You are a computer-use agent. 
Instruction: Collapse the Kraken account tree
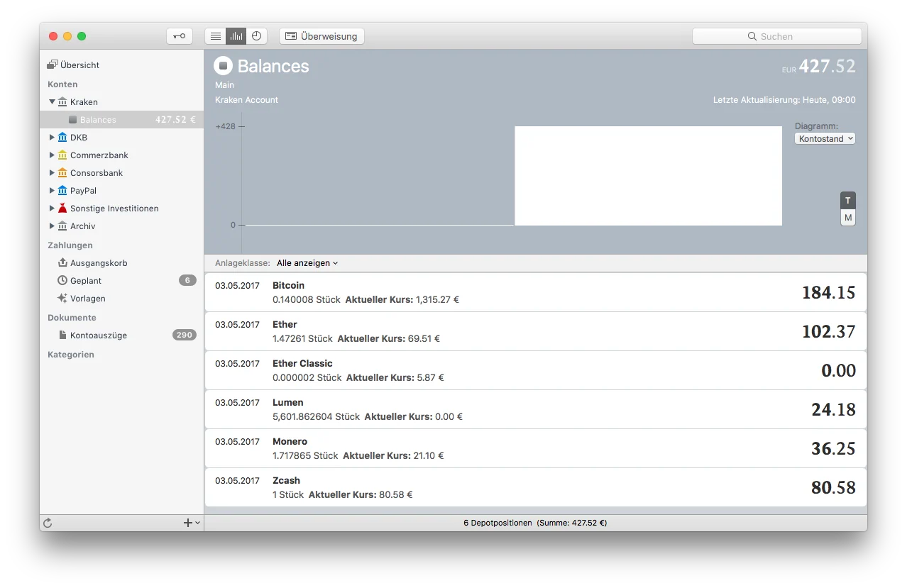point(52,102)
